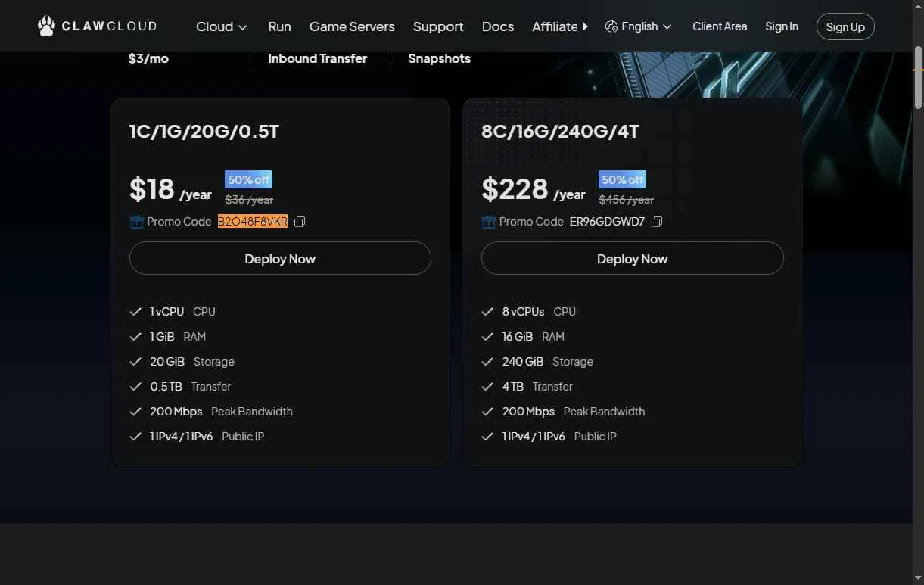Viewport: 924px width, 585px height.
Task: Copy promo code ER96GDGWD7 with copy icon
Action: coord(657,222)
